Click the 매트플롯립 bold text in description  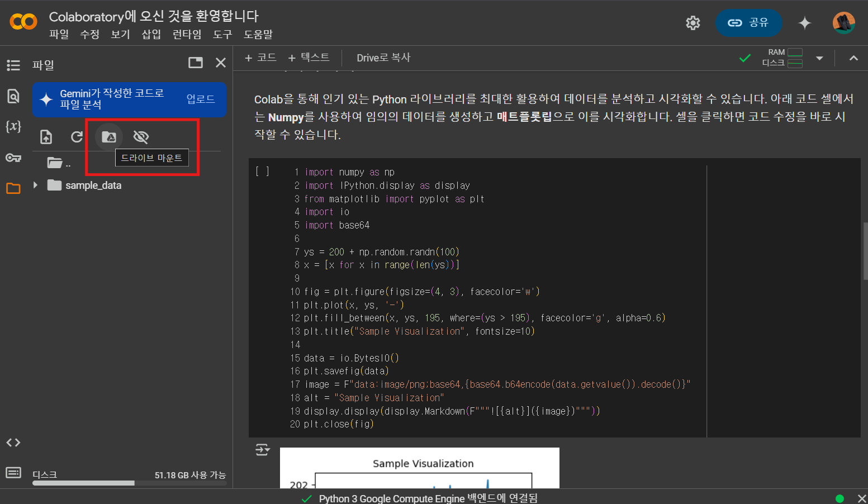(524, 117)
